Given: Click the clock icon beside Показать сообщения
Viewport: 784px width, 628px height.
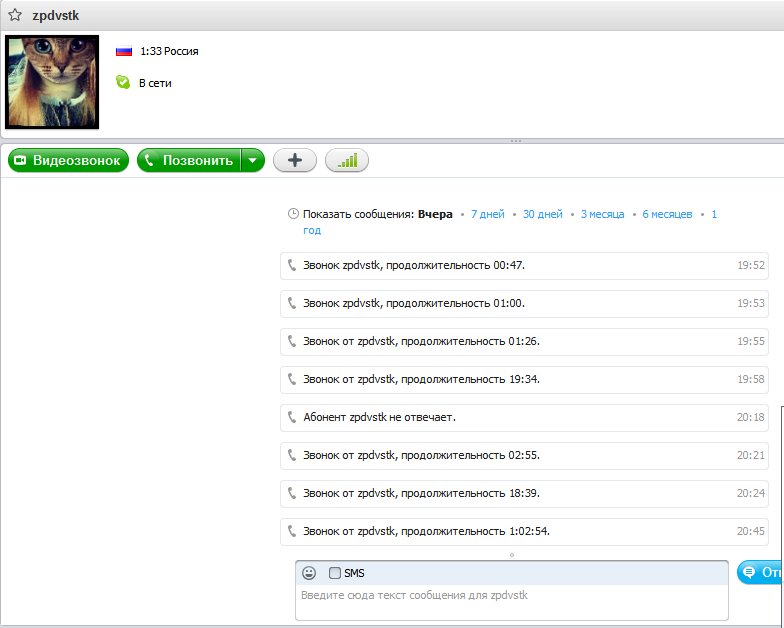Looking at the screenshot, I should tap(293, 214).
